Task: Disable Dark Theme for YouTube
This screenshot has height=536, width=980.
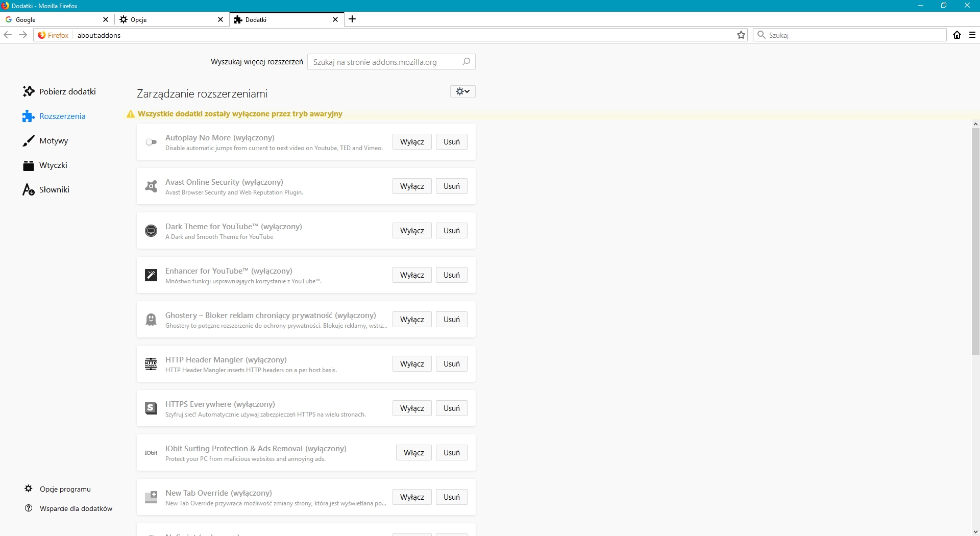Action: [412, 231]
